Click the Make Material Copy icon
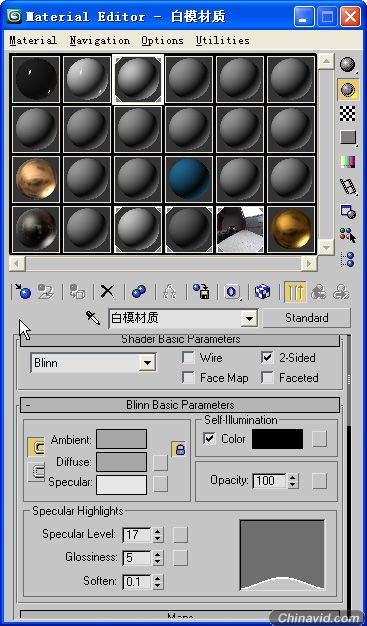 pos(139,291)
